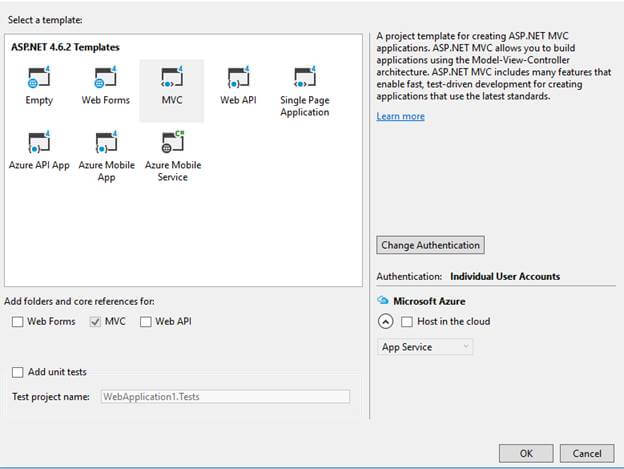Collapse the Microsoft Azure section chevron
Image resolution: width=624 pixels, height=469 pixels.
(385, 322)
